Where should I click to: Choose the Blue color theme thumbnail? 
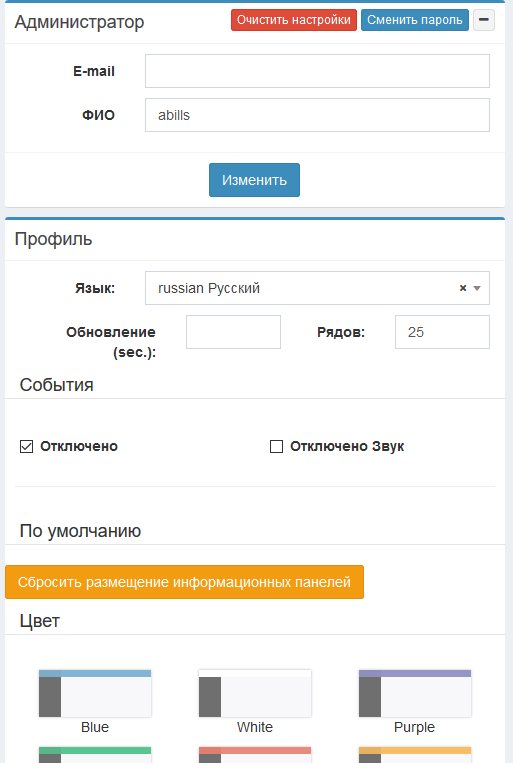coord(95,693)
